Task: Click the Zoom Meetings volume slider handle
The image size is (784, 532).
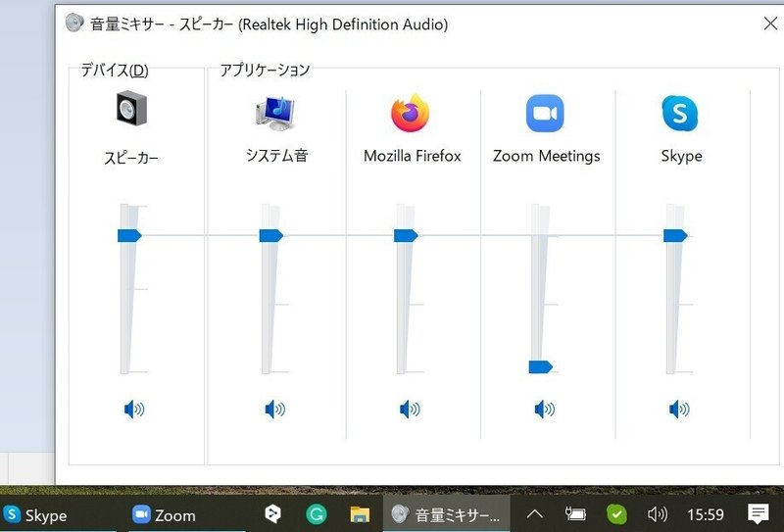Action: [541, 367]
